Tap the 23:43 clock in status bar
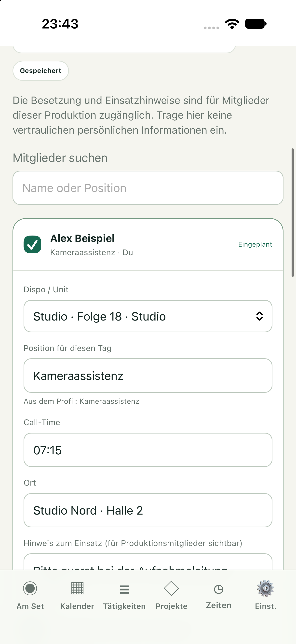296x644 pixels. (x=60, y=24)
